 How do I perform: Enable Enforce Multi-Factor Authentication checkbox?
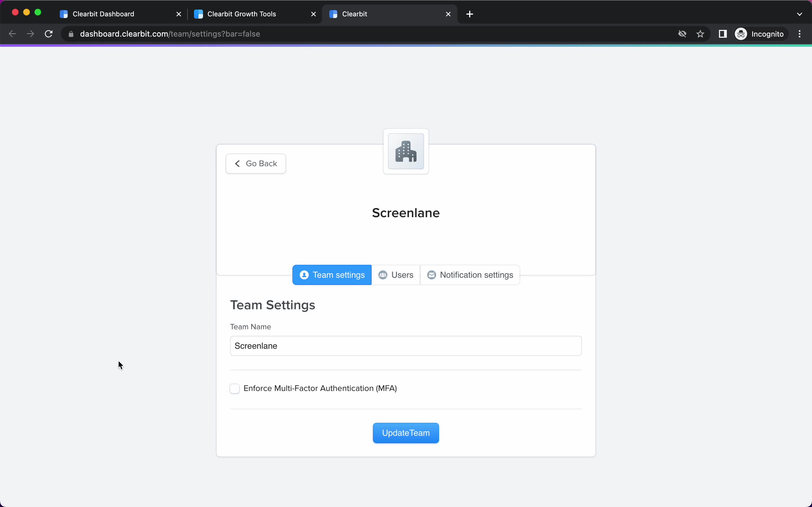(234, 388)
